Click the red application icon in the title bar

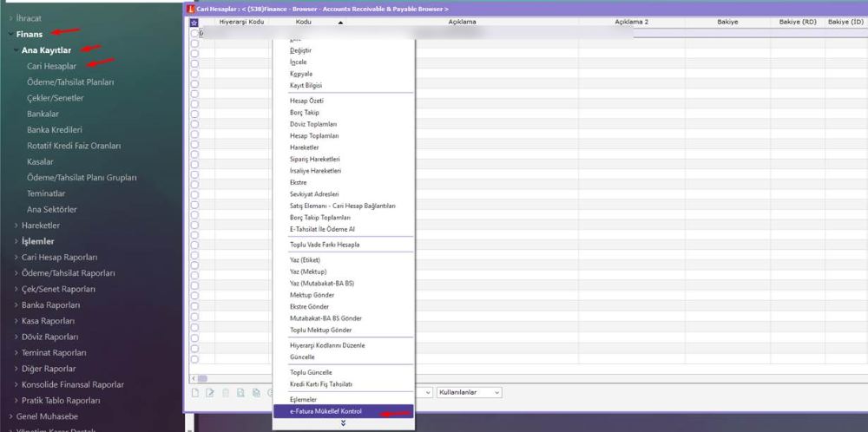tap(190, 9)
